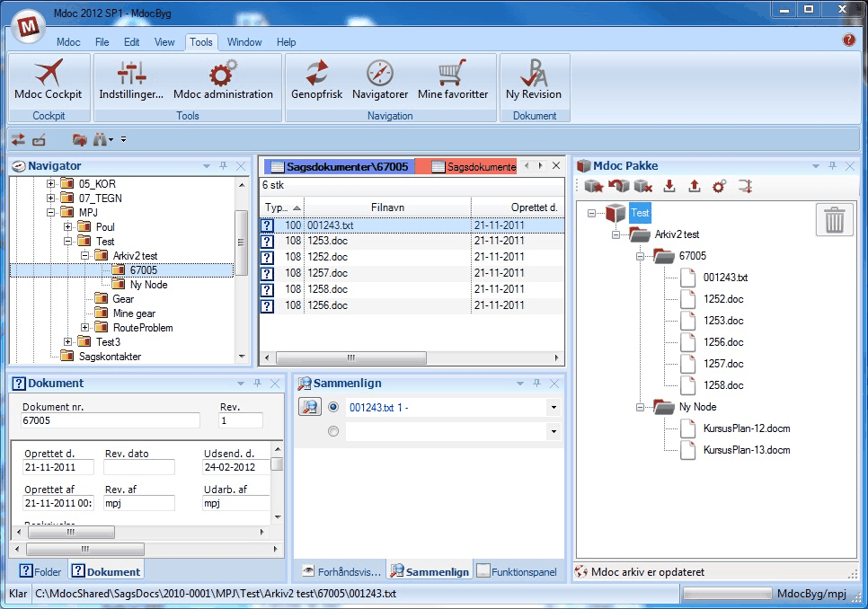This screenshot has height=609, width=868.
Task: Open Mdoc Cockpit from the ribbon
Action: [x=49, y=80]
